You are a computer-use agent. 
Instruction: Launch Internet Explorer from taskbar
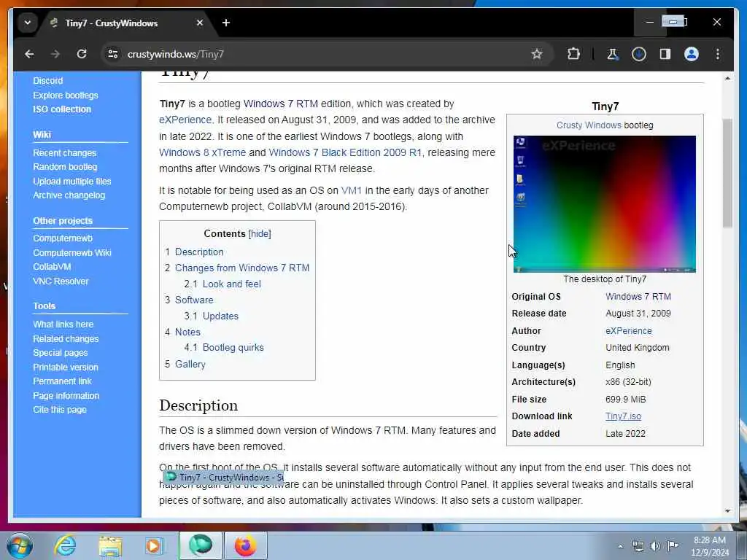point(65,545)
